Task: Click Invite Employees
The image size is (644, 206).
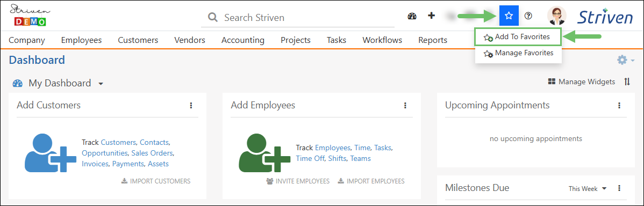Action: [298, 181]
